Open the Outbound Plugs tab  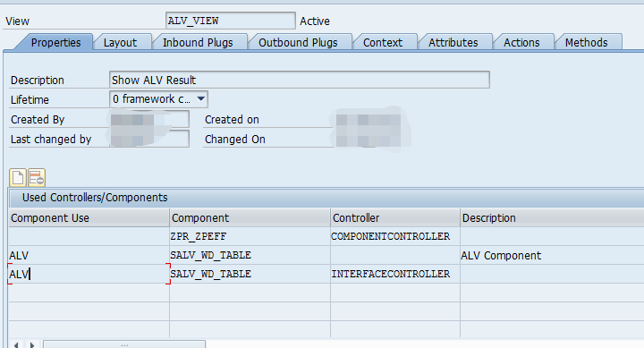click(x=298, y=42)
